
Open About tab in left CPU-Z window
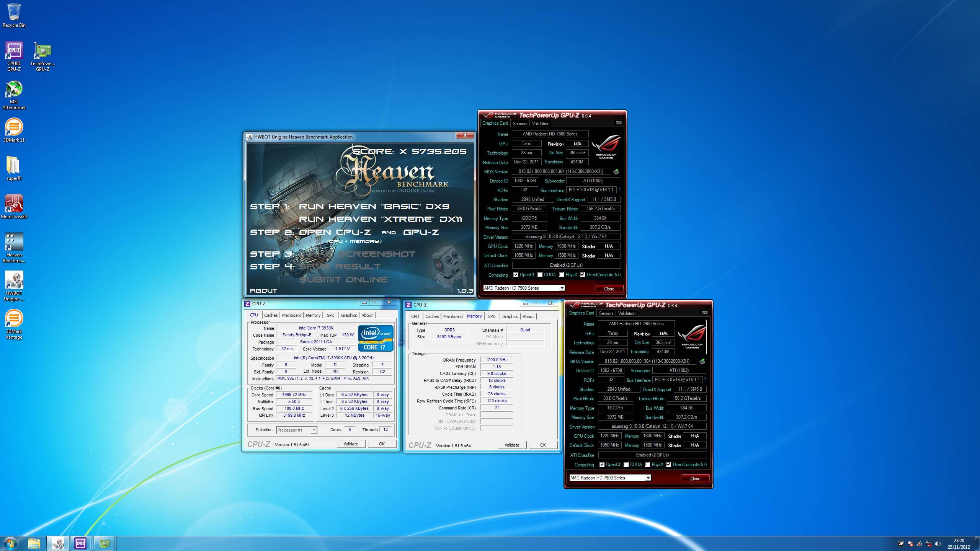(x=367, y=315)
